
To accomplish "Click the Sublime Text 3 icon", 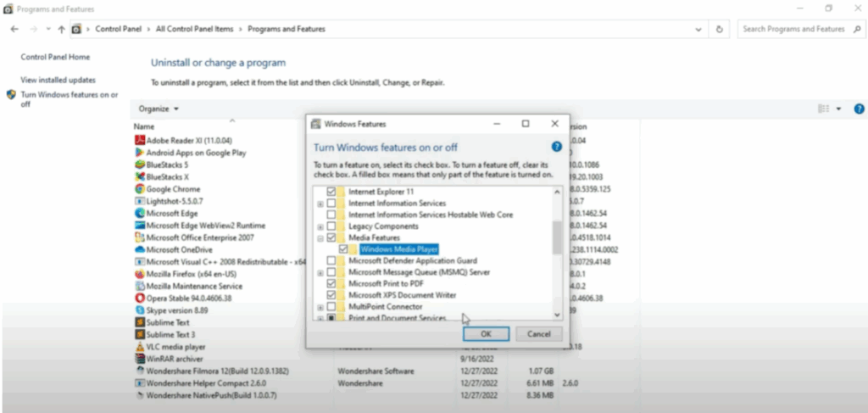I will tap(140, 334).
